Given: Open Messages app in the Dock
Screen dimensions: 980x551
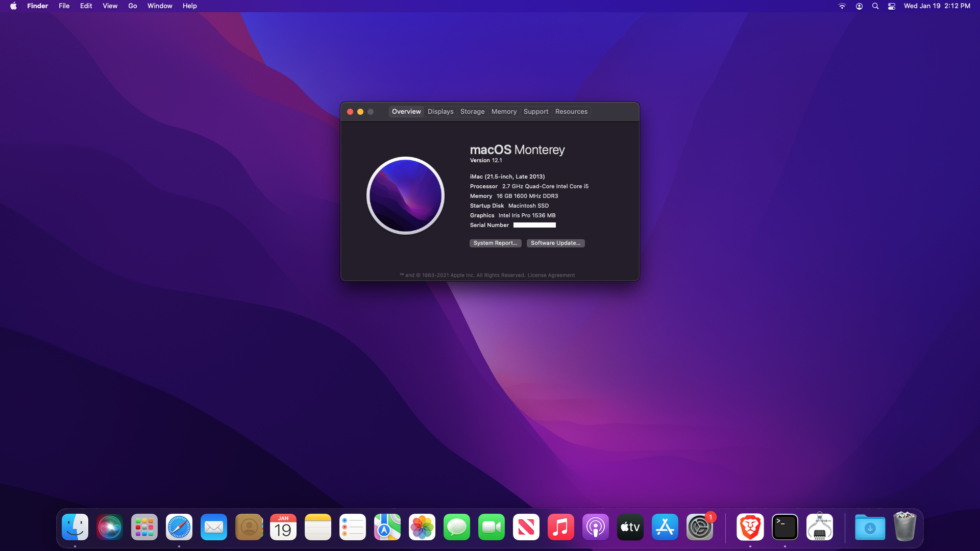Looking at the screenshot, I should tap(457, 527).
